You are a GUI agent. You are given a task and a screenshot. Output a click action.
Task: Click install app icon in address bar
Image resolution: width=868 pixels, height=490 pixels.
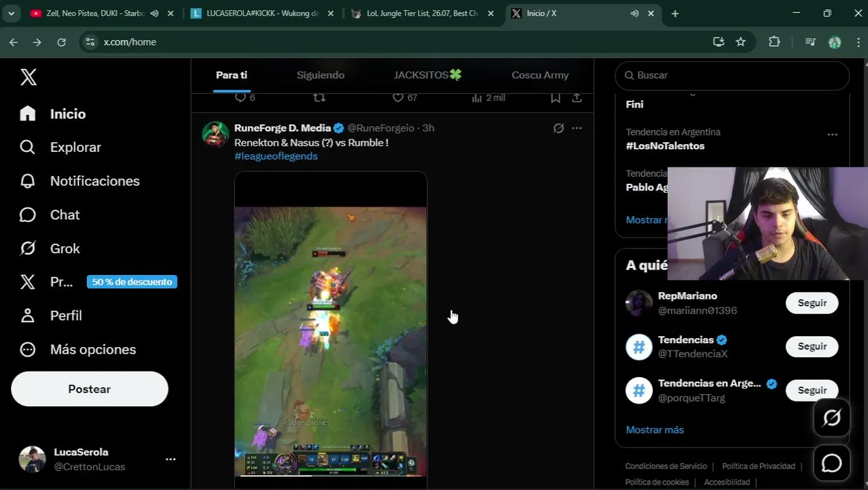pos(718,42)
